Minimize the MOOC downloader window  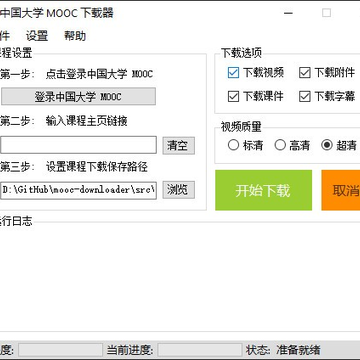[x=288, y=13]
